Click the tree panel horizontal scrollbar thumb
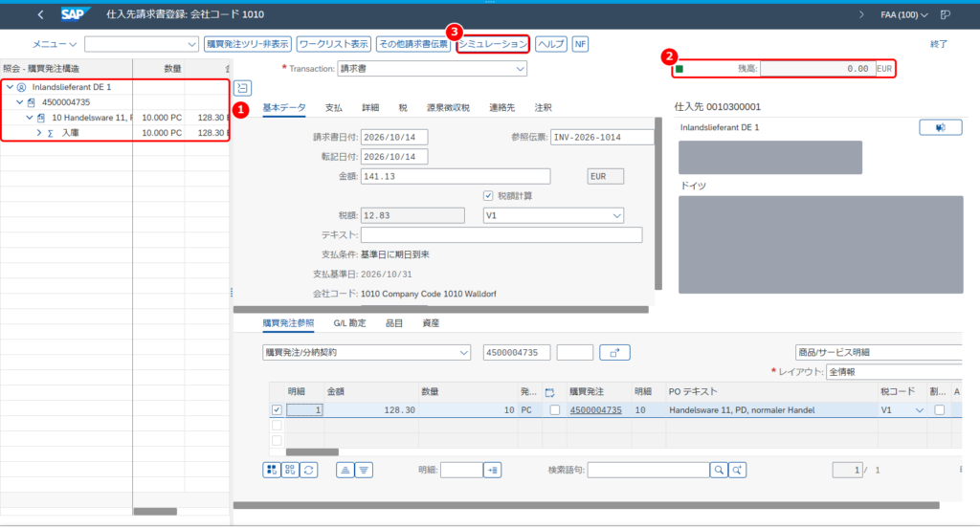The image size is (980, 528). pos(155,511)
